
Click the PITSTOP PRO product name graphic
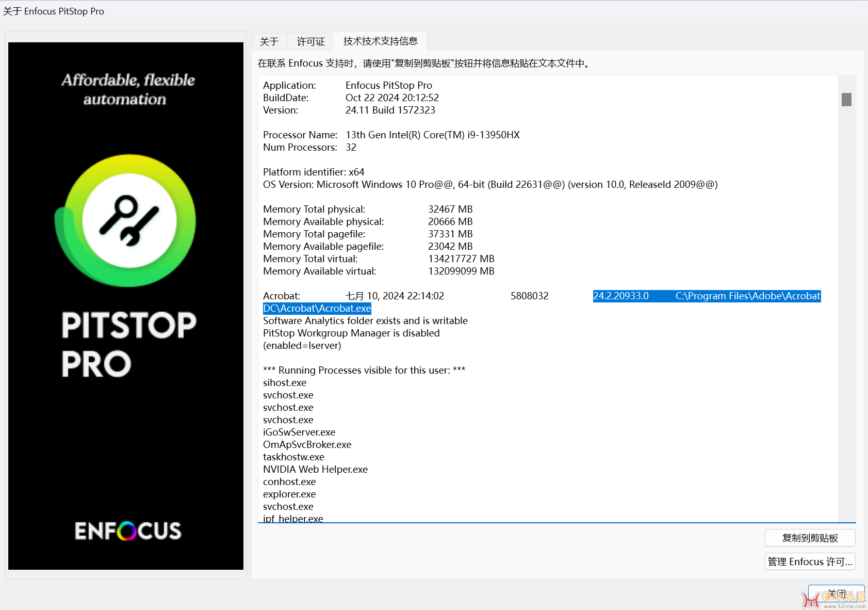[129, 344]
